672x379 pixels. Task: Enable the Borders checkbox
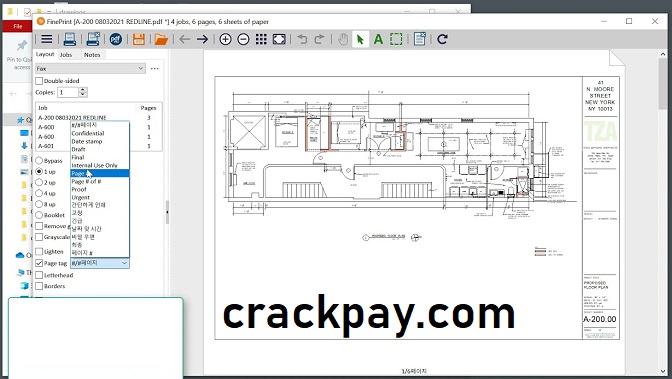tap(39, 286)
